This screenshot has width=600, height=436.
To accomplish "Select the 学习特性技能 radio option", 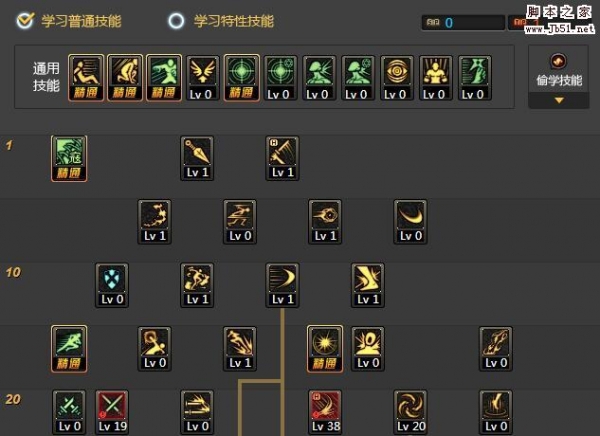I will click(176, 21).
